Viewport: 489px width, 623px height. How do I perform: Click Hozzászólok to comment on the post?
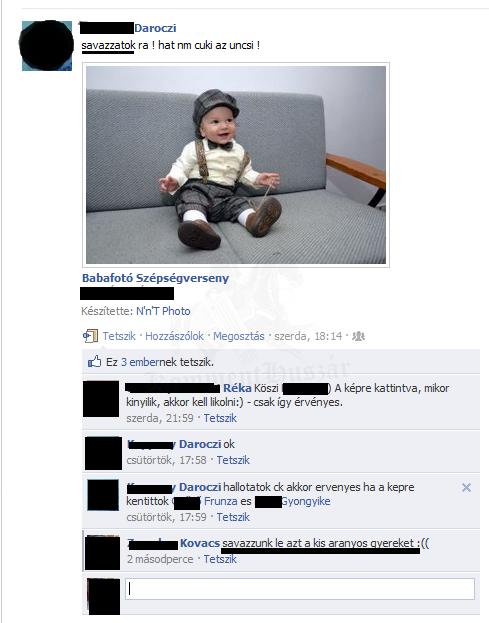click(x=174, y=336)
